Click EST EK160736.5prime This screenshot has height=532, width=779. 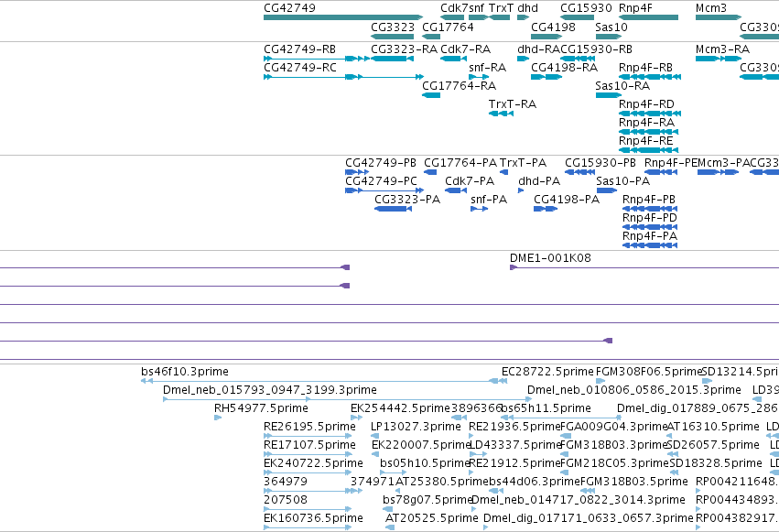(x=313, y=518)
